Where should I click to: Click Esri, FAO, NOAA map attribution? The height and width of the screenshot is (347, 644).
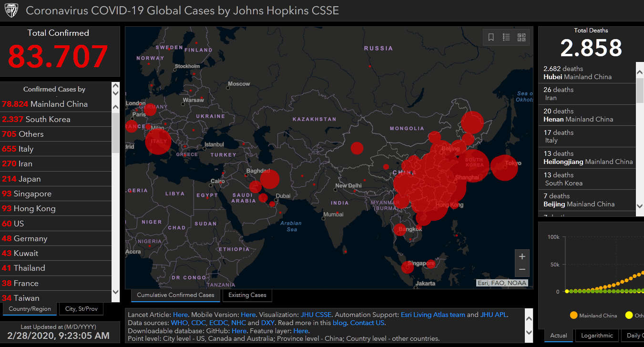pos(502,283)
